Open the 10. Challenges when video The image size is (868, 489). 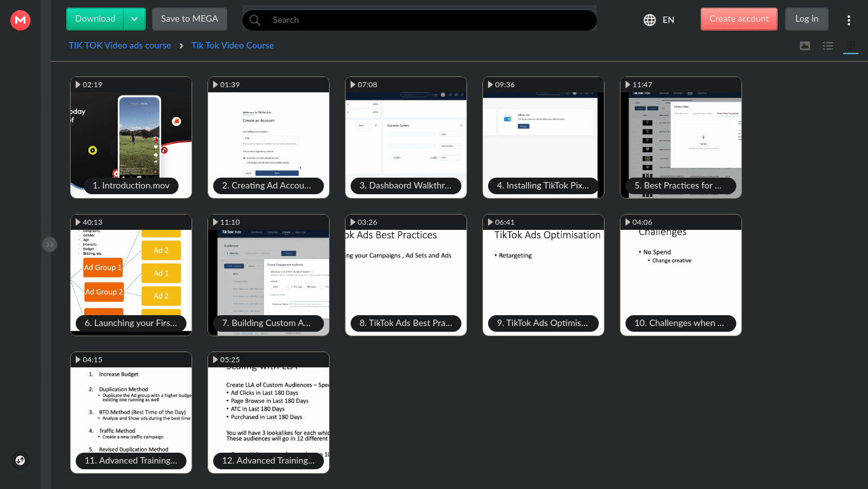[681, 275]
